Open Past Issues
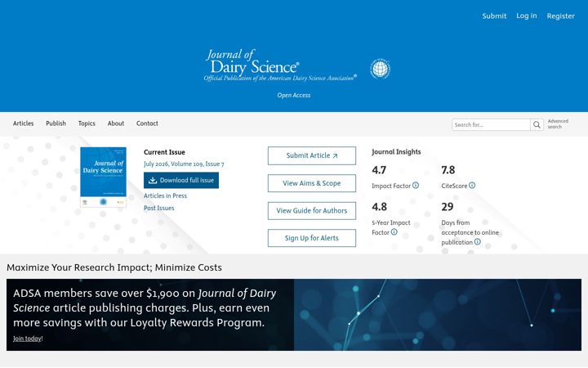This screenshot has width=588, height=368. click(x=159, y=208)
